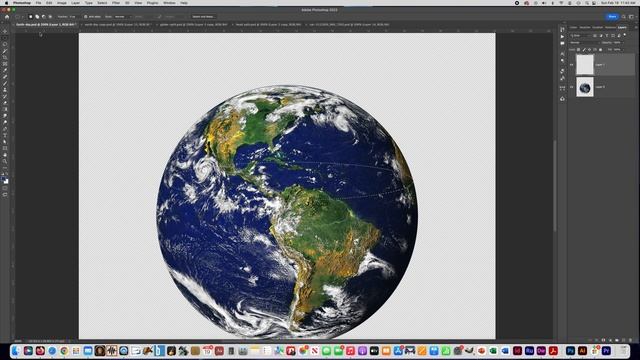640x360 pixels.
Task: Hide Layer 1 visibility eye
Action: (x=571, y=65)
